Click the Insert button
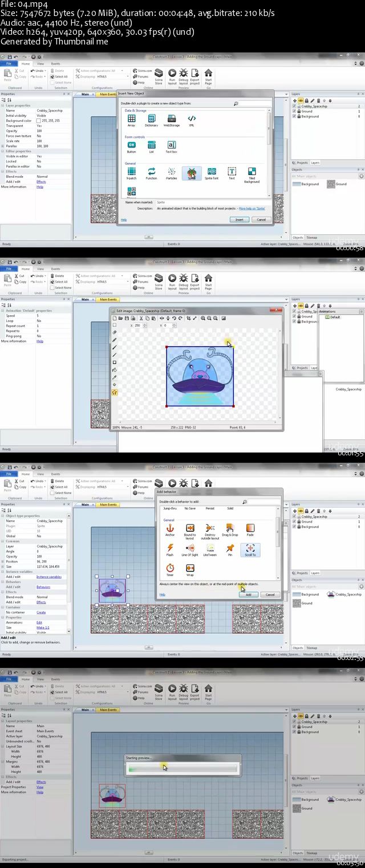Screen dimensions: 365x868 click(x=240, y=219)
